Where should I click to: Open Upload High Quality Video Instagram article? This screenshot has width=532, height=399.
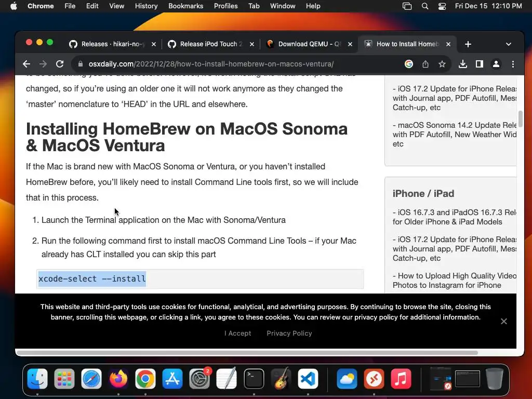(455, 280)
